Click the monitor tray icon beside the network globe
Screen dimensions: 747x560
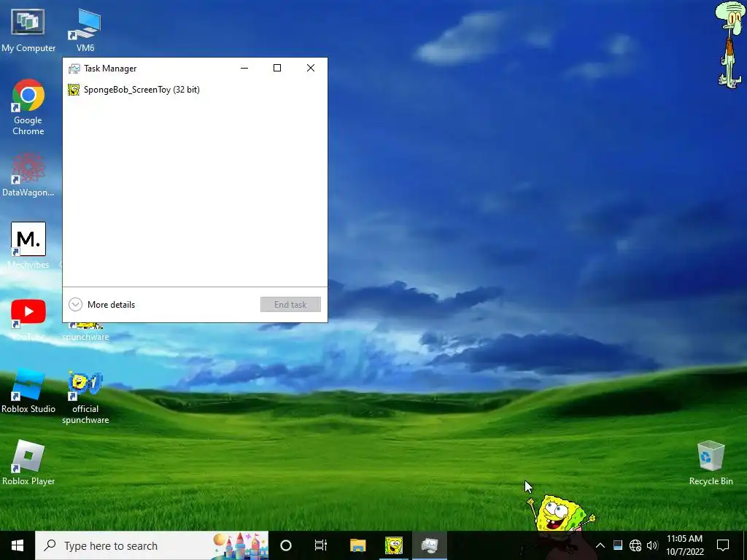tap(618, 545)
